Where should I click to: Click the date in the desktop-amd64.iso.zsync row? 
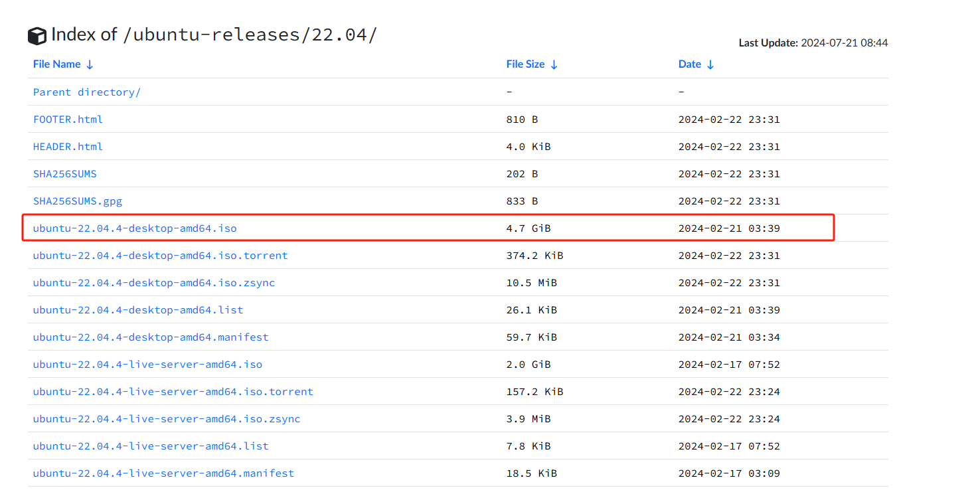(729, 283)
